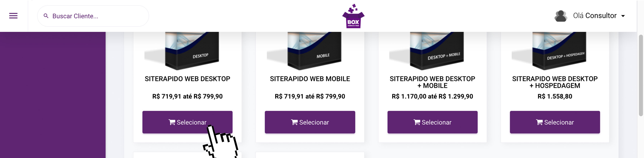Click the page vertical scrollbar
The image size is (644, 158).
(641, 75)
